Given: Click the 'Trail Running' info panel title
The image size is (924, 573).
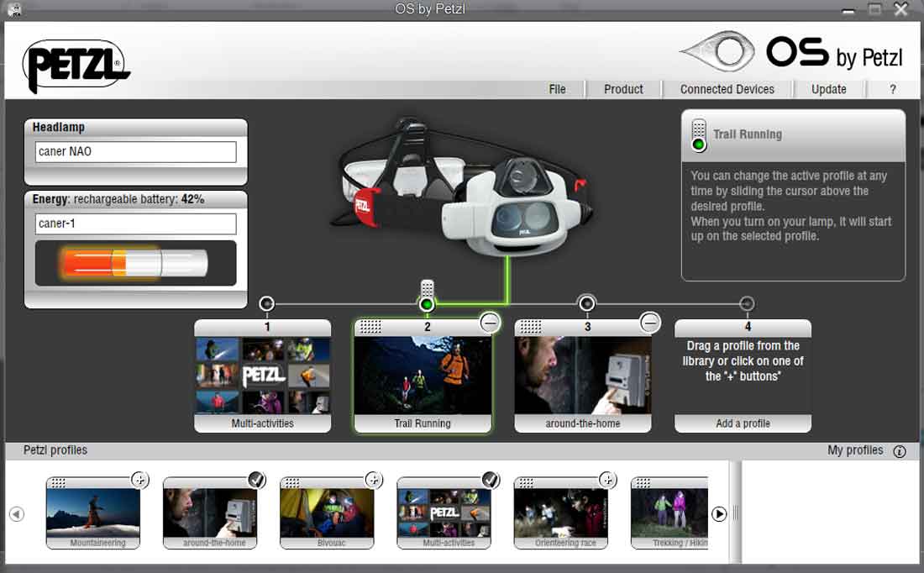Looking at the screenshot, I should [x=748, y=134].
